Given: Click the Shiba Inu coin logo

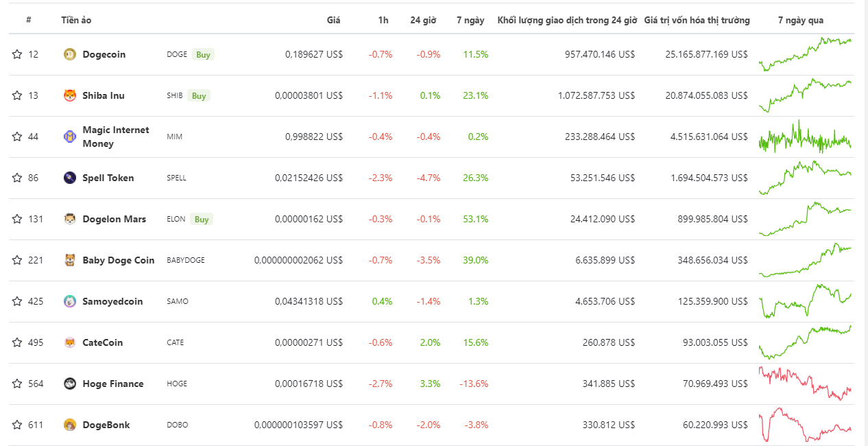Looking at the screenshot, I should 69,95.
